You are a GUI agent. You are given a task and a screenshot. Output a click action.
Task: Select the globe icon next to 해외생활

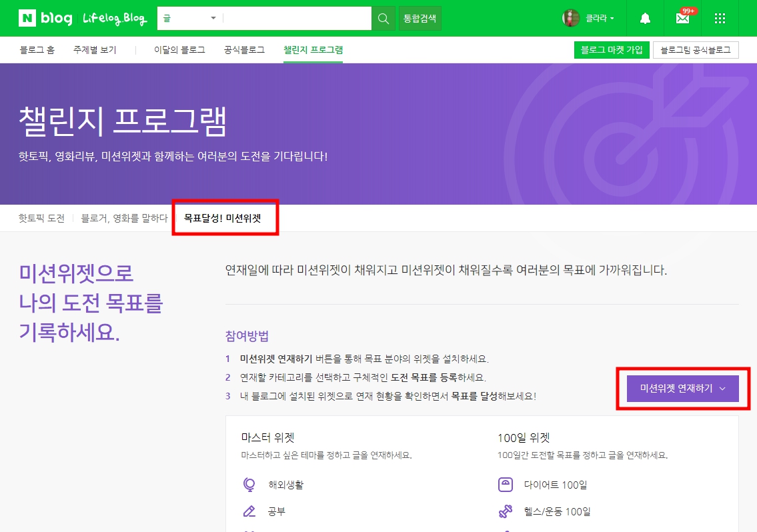249,485
